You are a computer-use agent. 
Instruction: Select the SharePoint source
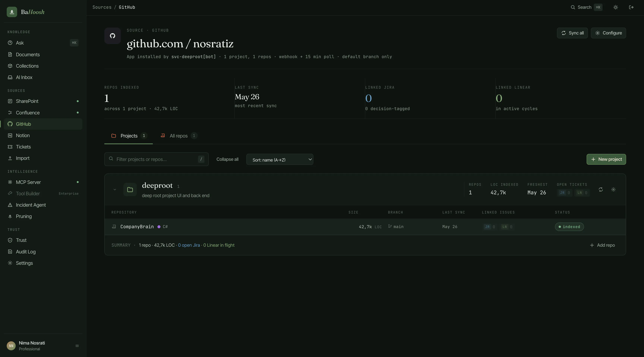[43, 101]
